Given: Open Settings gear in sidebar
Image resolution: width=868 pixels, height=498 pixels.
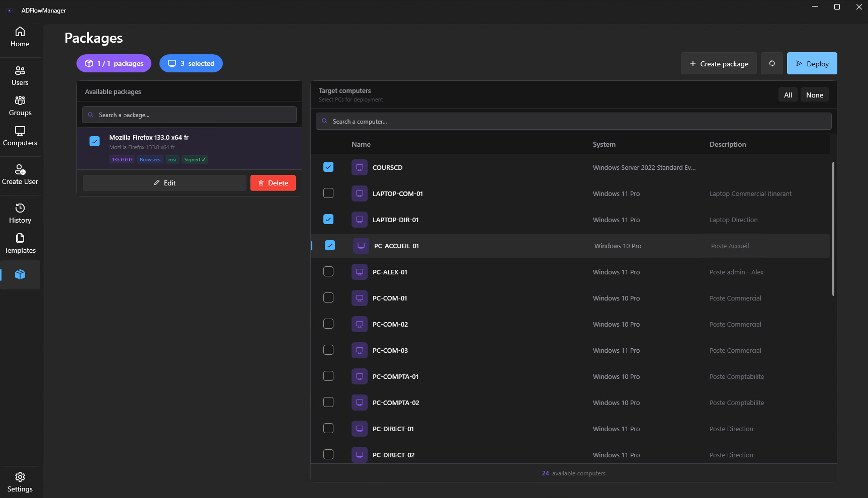Looking at the screenshot, I should 20,482.
